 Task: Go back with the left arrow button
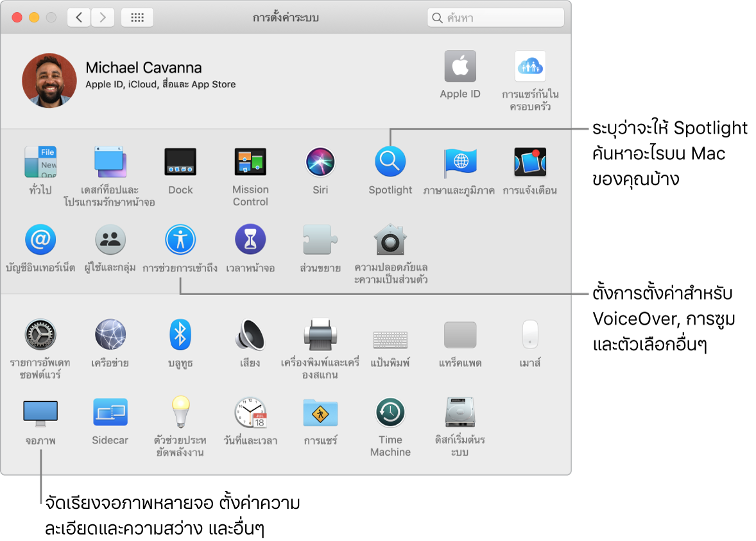click(x=79, y=18)
